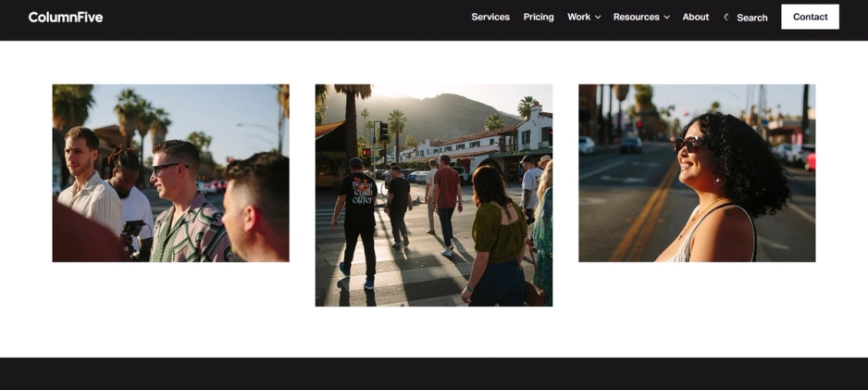The width and height of the screenshot is (868, 390).
Task: Click the search icon beside Search
Action: (726, 18)
